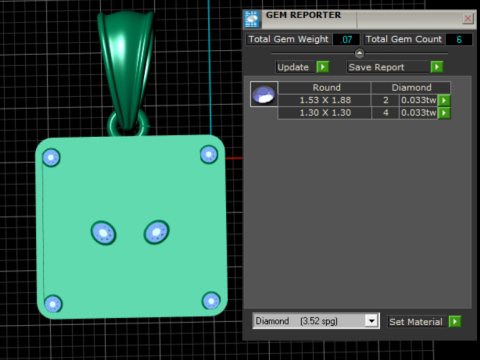Image resolution: width=480 pixels, height=360 pixels.
Task: Click the Gem Reporter title bar icon
Action: tap(252, 19)
